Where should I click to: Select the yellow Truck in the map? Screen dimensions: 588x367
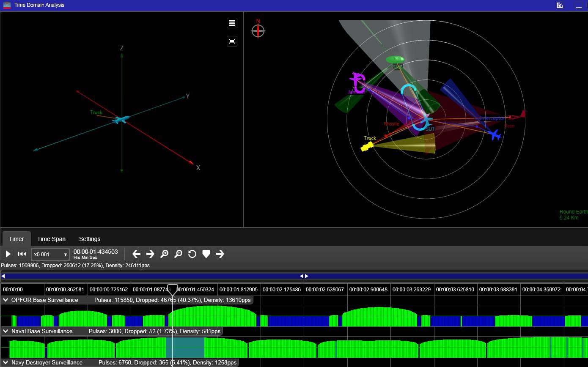tap(367, 146)
